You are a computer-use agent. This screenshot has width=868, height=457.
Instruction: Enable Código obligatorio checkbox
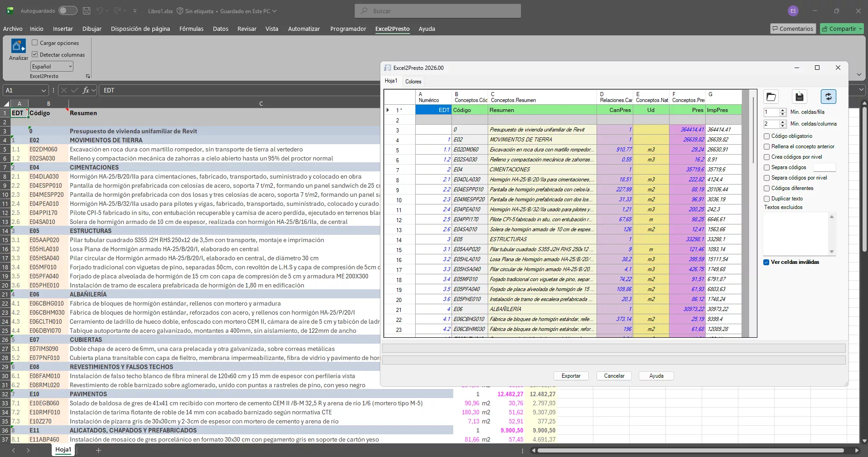767,136
